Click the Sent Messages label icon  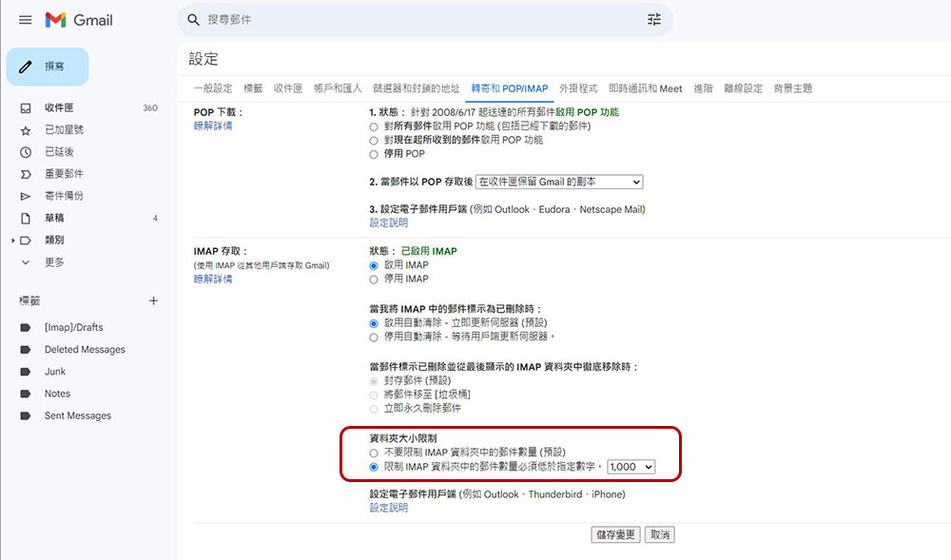26,415
